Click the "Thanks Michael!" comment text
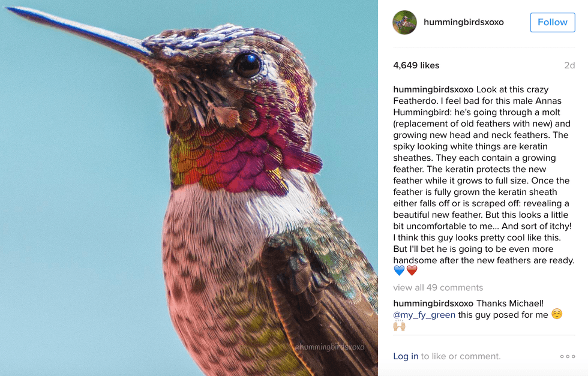 509,303
